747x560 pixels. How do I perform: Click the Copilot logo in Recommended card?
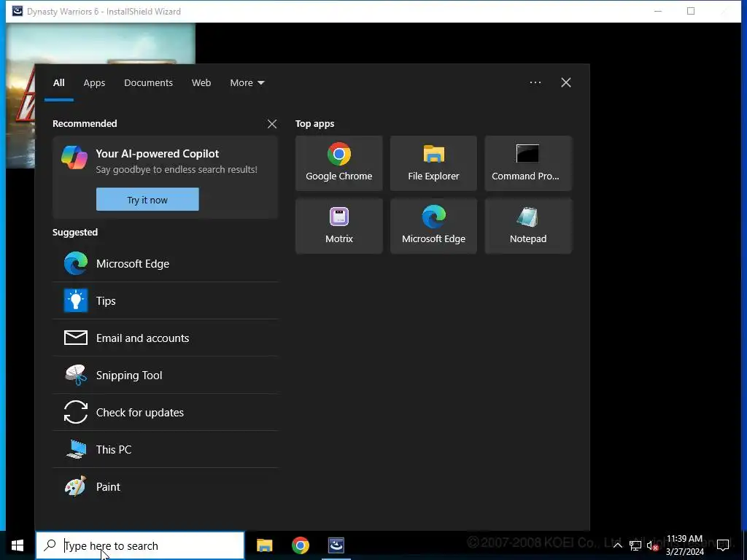tap(74, 157)
